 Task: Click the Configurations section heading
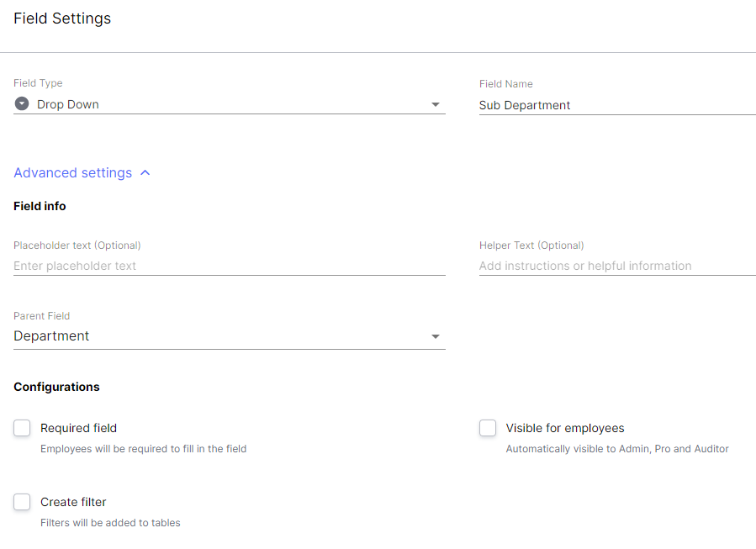(56, 387)
